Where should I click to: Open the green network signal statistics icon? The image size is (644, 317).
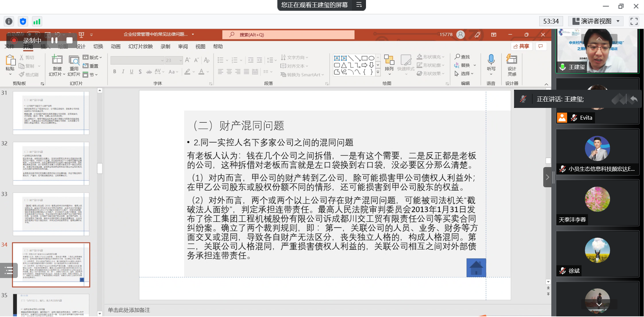[x=37, y=22]
